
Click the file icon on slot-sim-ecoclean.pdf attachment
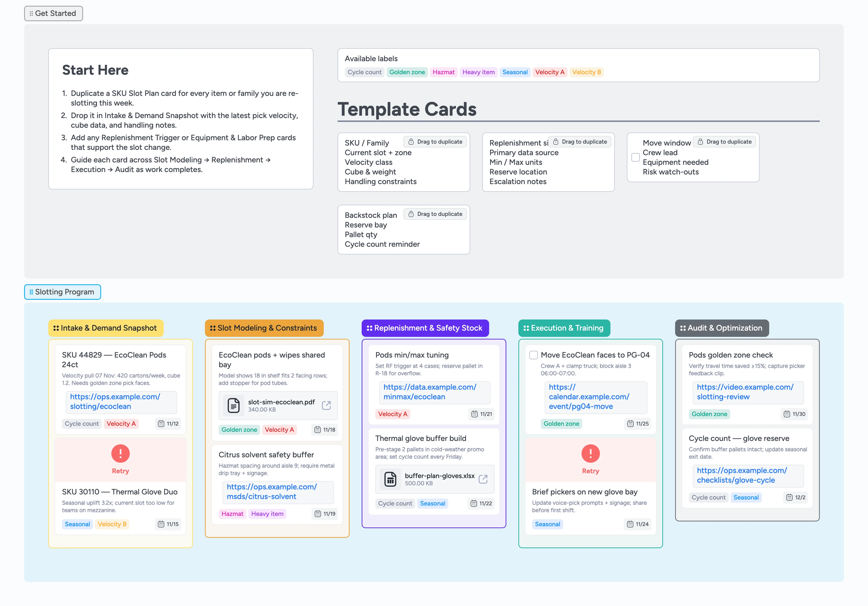coord(234,405)
